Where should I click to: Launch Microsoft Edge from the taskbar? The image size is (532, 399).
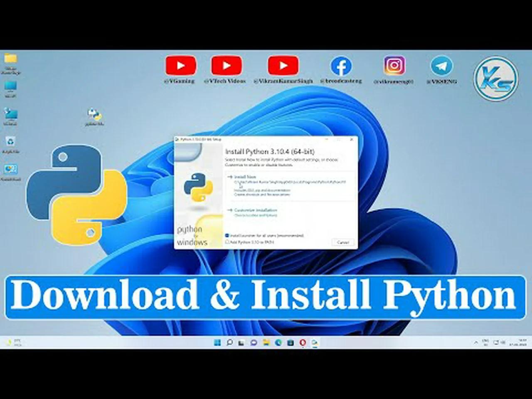pos(278,342)
